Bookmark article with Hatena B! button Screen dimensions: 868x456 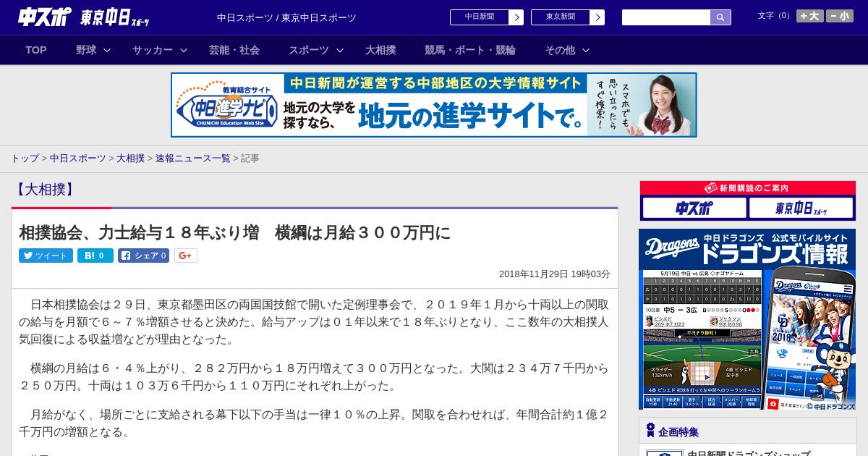(95, 256)
